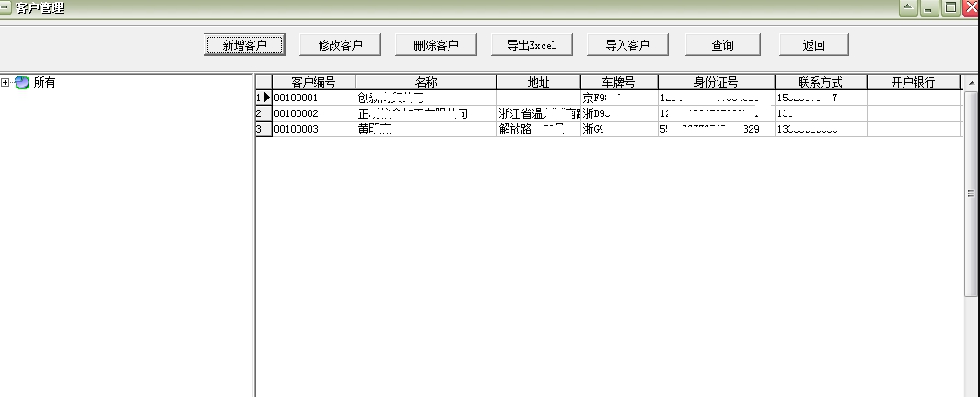Maximize the 客户管理 window
980x397 pixels.
pyautogui.click(x=951, y=7)
